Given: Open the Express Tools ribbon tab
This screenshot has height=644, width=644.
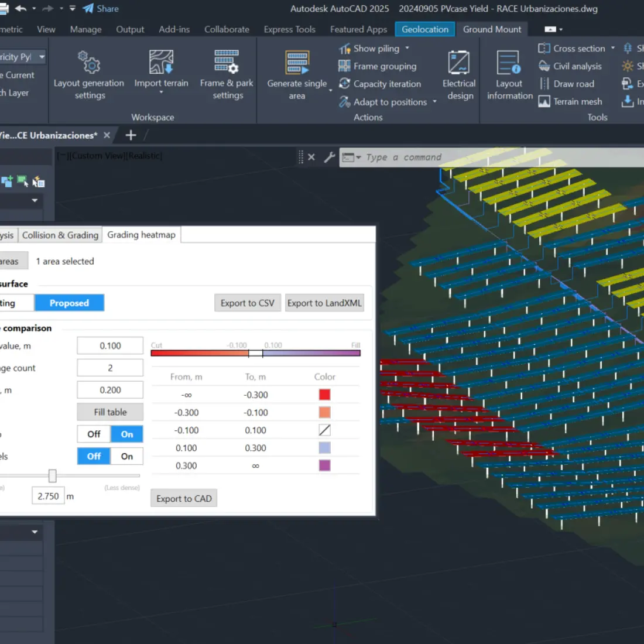Looking at the screenshot, I should [x=290, y=29].
